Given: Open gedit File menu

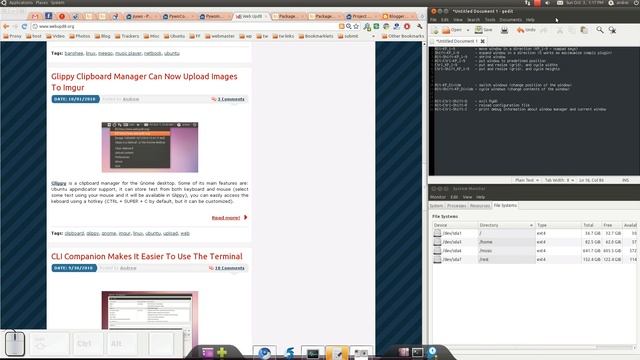Looking at the screenshot, I should coord(433,20).
